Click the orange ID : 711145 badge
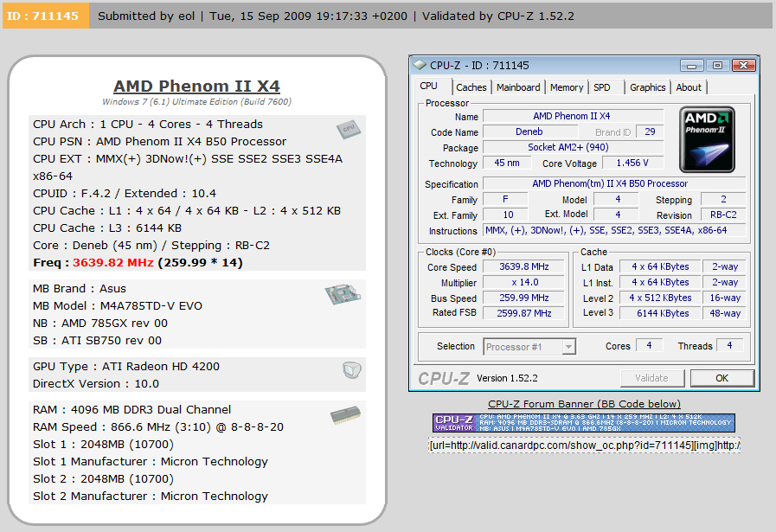Viewport: 776px width, 532px height. click(46, 16)
